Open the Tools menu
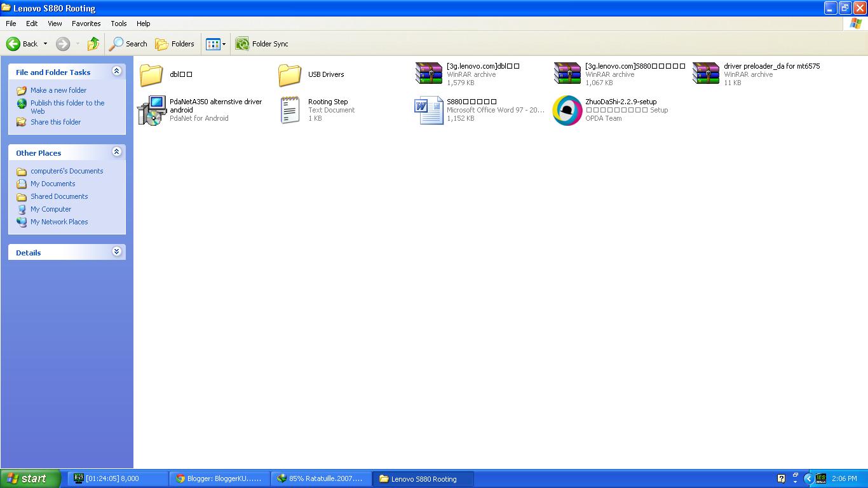Screen dimensions: 868x488 tap(118, 24)
